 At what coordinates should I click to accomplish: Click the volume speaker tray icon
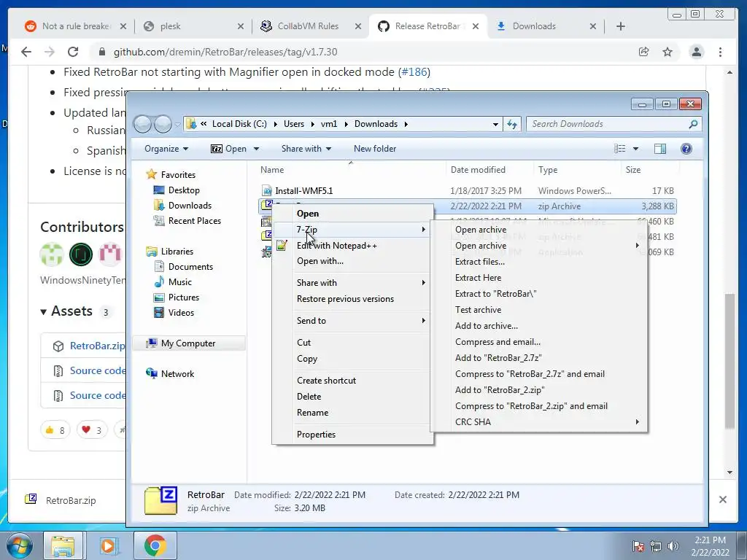(x=673, y=546)
